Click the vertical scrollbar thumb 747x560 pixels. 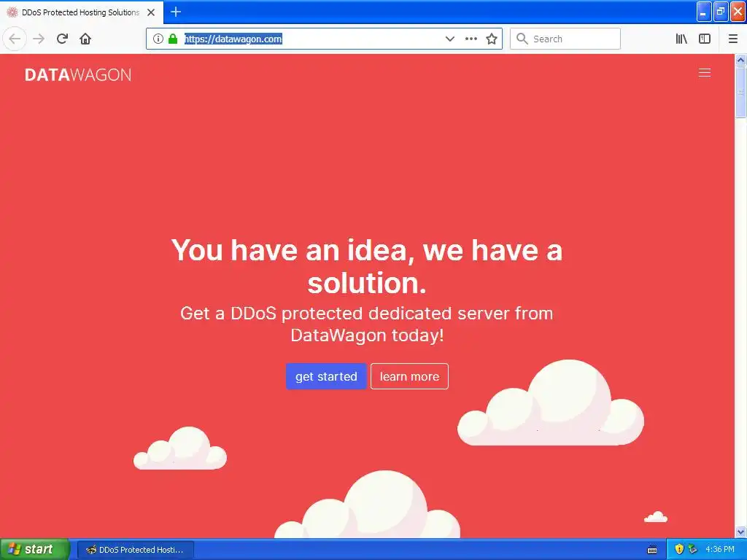(x=740, y=92)
